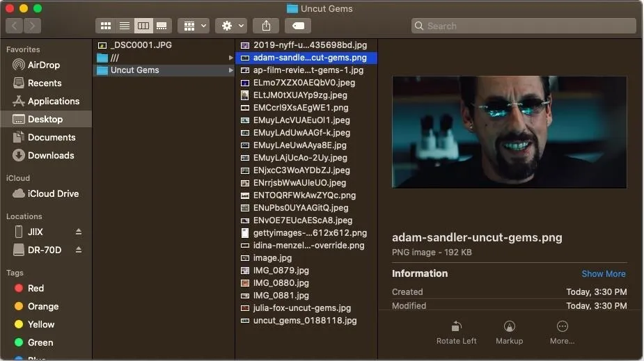The image size is (644, 361).
Task: Open Downloads in sidebar
Action: click(46, 155)
